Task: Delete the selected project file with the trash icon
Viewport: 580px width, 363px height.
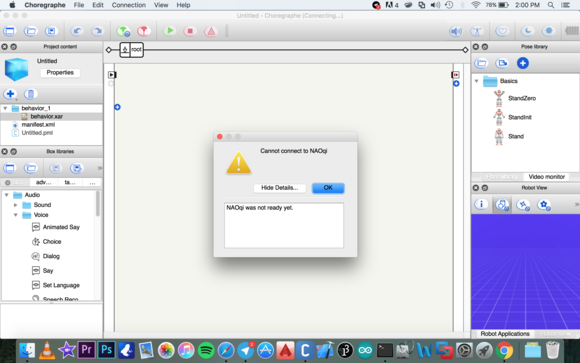Action: point(31,94)
